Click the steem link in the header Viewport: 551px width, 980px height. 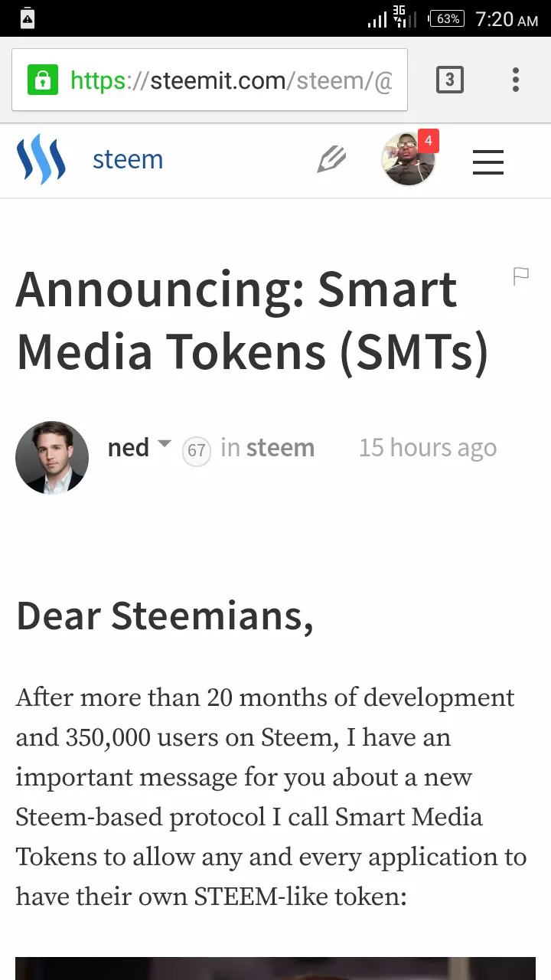[128, 159]
